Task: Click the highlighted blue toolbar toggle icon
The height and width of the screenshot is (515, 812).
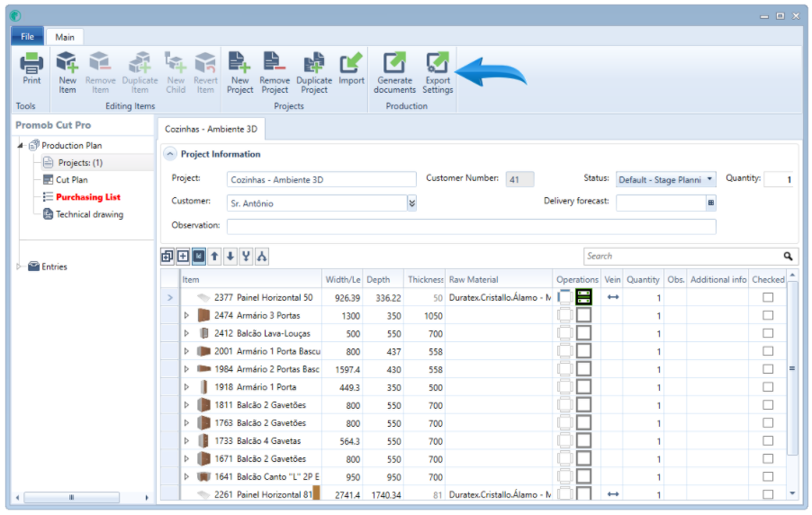Action: [x=199, y=256]
